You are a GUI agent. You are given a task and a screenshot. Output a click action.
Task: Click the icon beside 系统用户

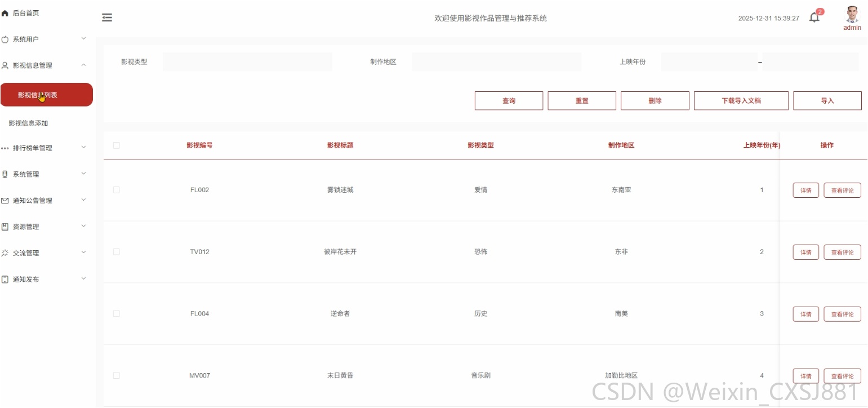click(5, 39)
